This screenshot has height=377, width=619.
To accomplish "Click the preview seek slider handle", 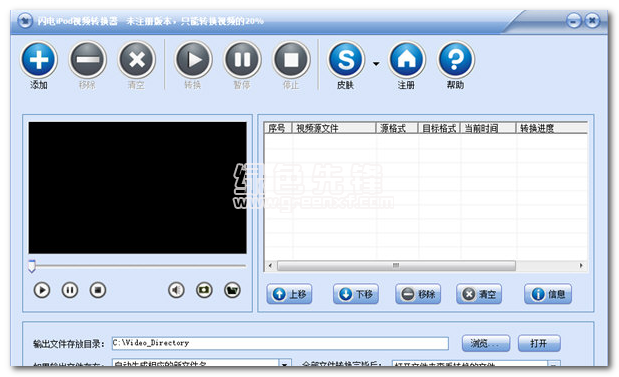I will pos(32,266).
